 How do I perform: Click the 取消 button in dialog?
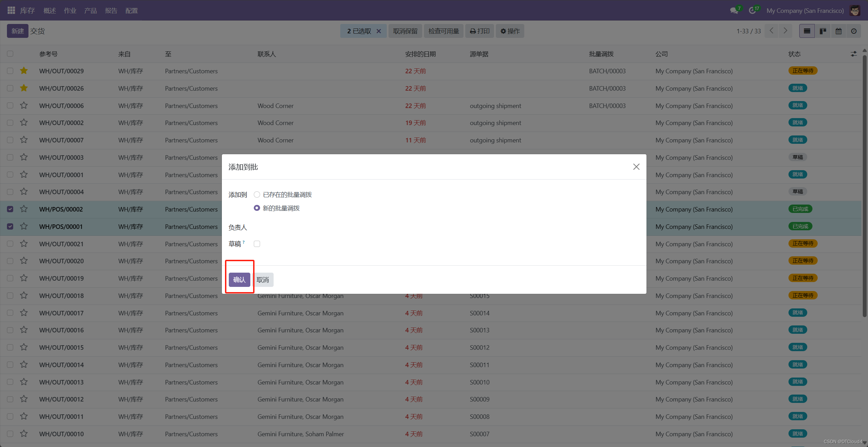[x=263, y=280]
